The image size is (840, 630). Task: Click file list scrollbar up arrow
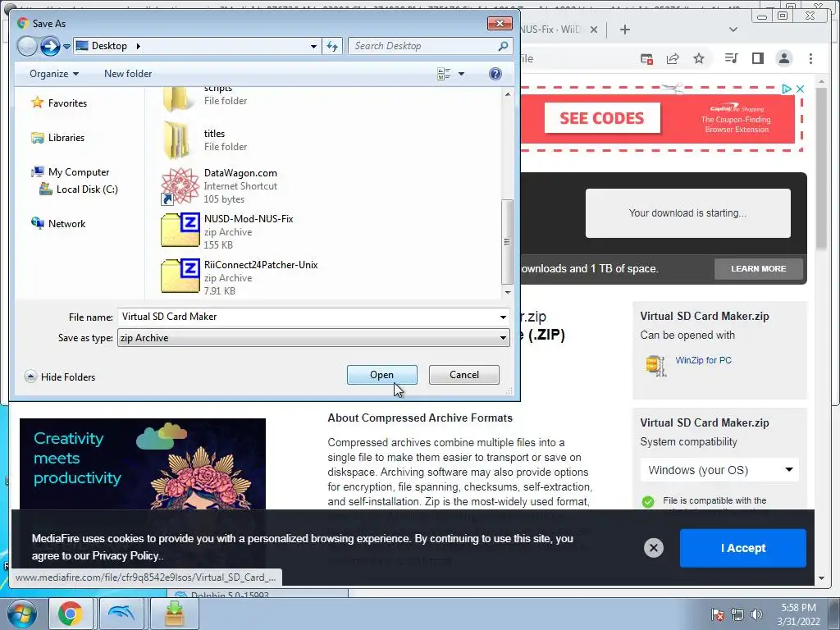(x=507, y=94)
